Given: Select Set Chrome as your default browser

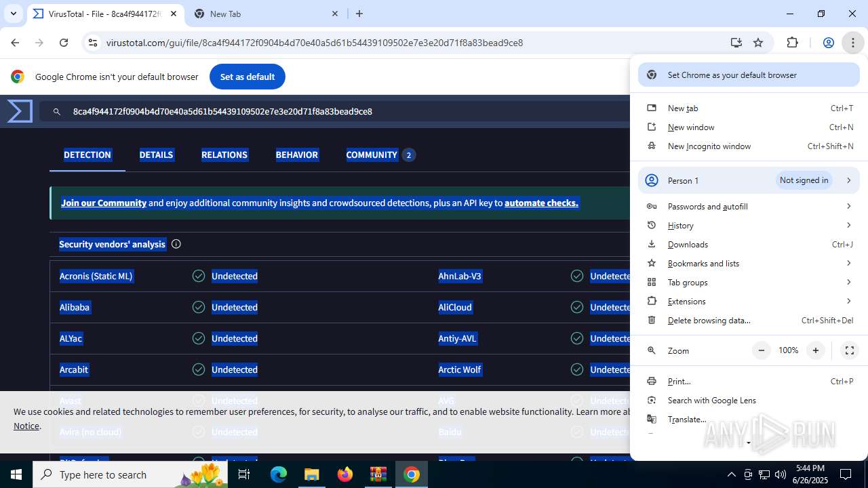Looking at the screenshot, I should point(749,75).
